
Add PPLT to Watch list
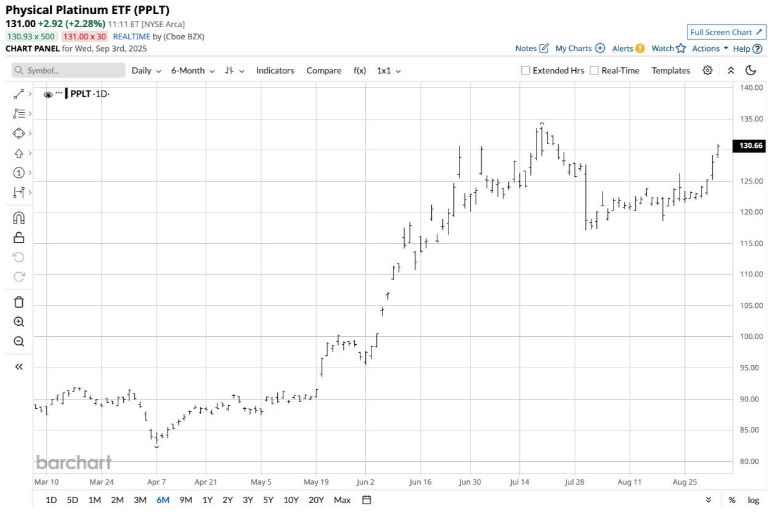668,48
